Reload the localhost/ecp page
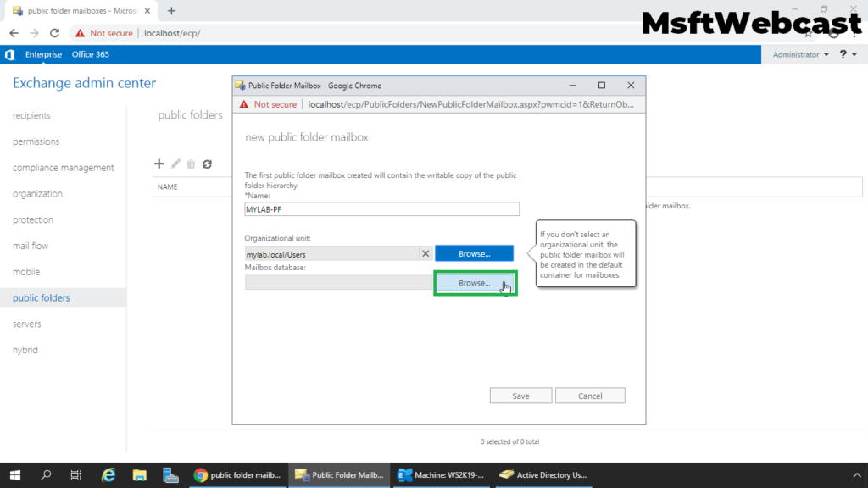Image resolution: width=868 pixels, height=488 pixels. click(x=54, y=33)
